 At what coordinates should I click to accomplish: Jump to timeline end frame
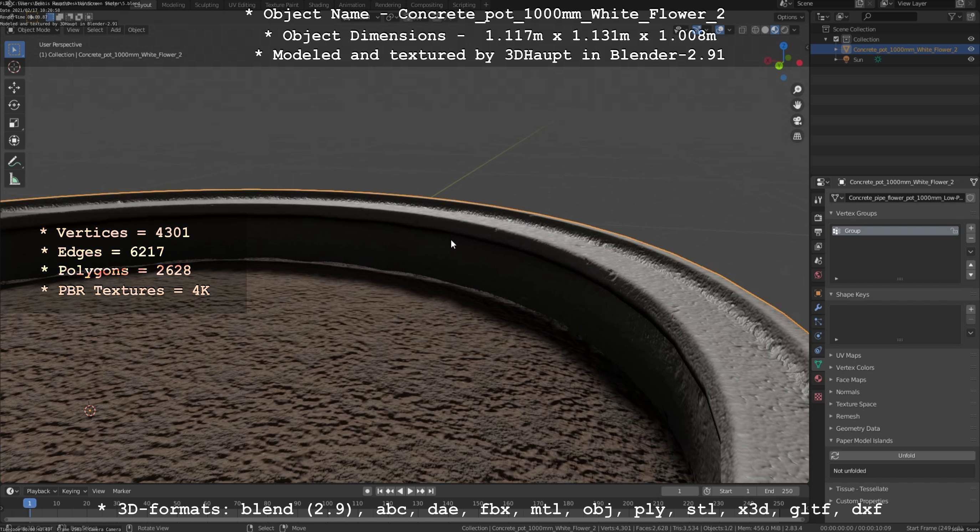point(431,491)
